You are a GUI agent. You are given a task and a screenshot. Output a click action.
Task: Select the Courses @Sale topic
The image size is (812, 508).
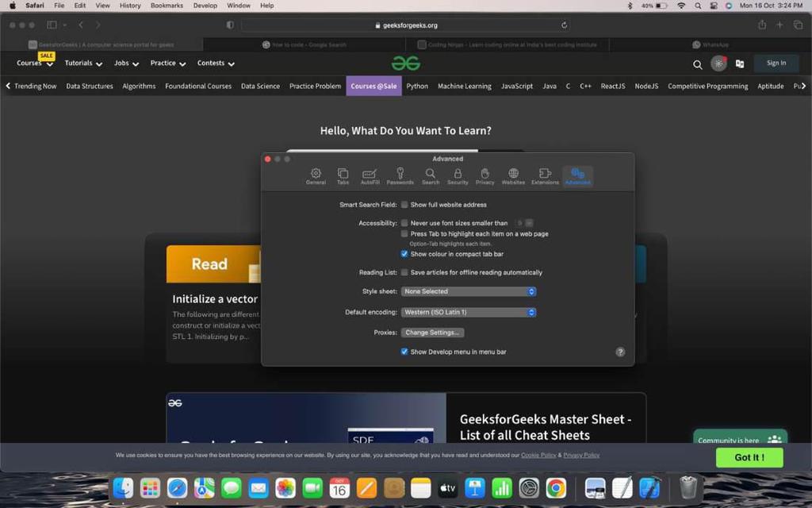click(374, 86)
